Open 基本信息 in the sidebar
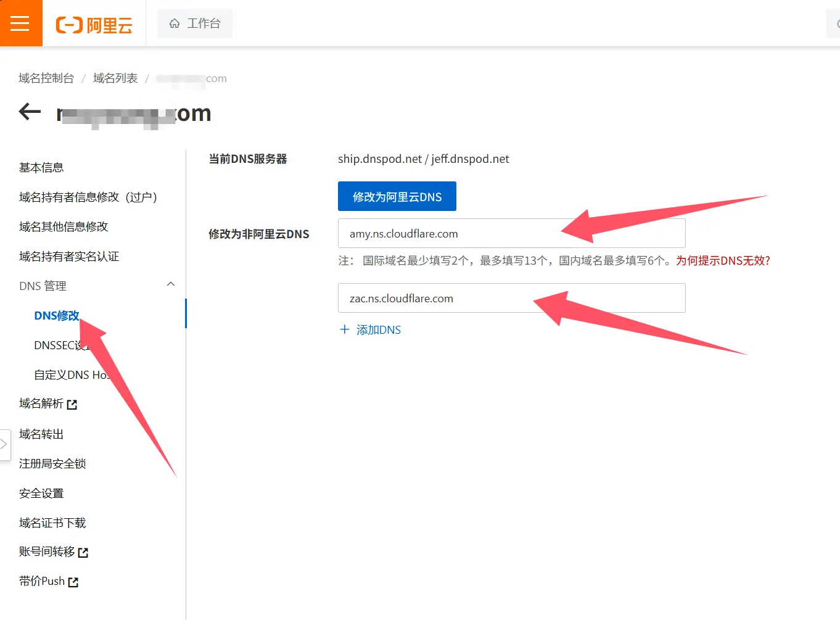This screenshot has height=620, width=840. (41, 168)
